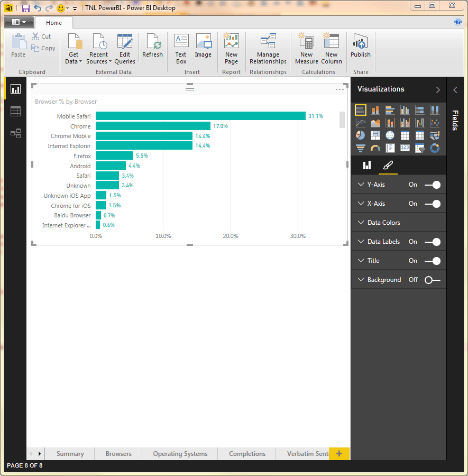This screenshot has height=476, width=468.
Task: Create a New Measure
Action: (x=306, y=48)
